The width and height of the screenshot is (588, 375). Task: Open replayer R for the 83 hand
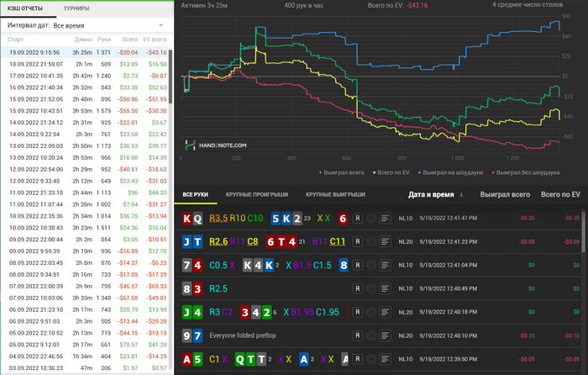[x=357, y=288]
